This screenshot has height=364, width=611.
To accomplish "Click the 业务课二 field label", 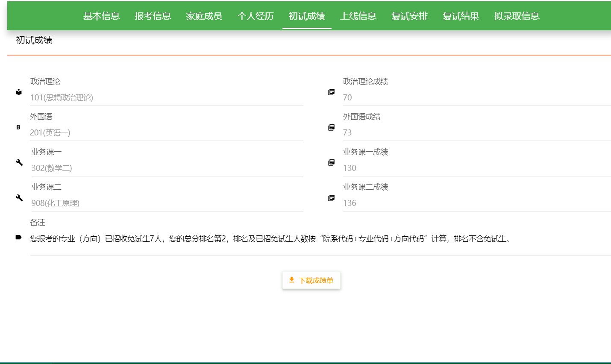I will [47, 187].
